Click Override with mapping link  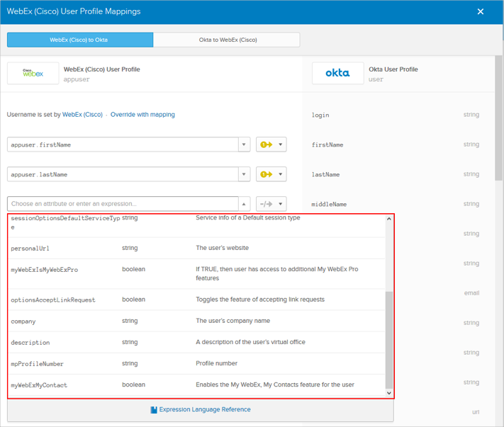142,115
